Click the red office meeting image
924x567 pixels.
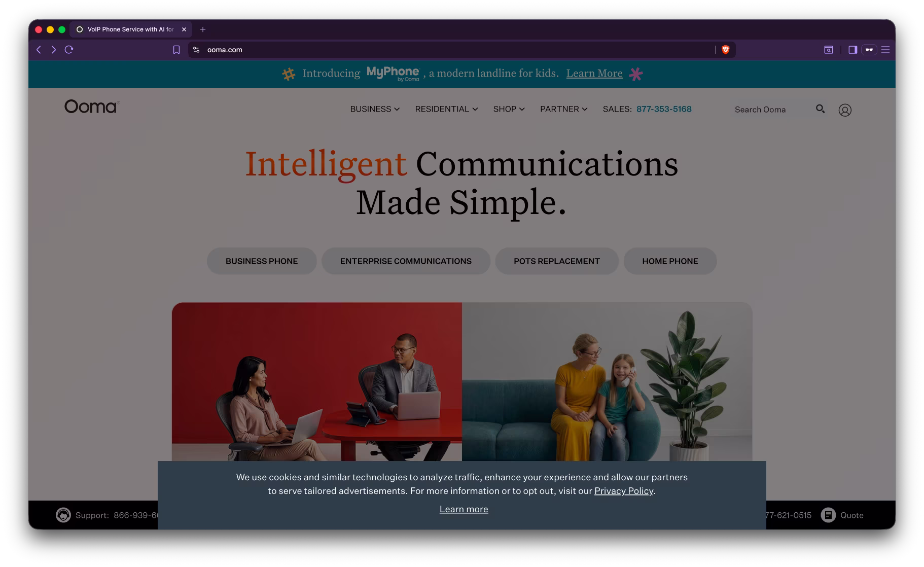[x=317, y=381]
